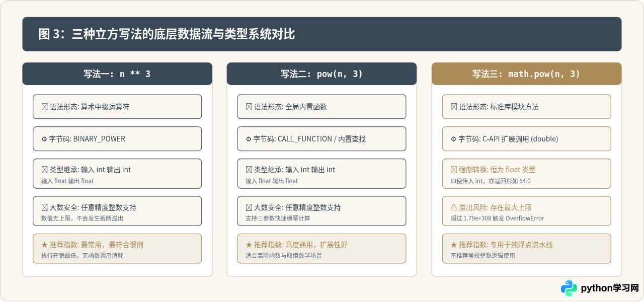Click the gear icon beside BINARY_POWER
Viewport: 644px width, 302px height.
tap(44, 139)
